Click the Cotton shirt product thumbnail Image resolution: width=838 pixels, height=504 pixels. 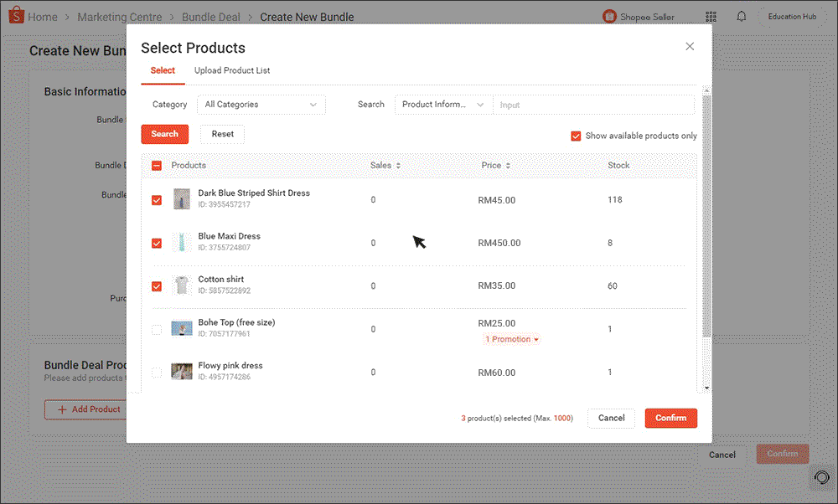[x=182, y=285]
